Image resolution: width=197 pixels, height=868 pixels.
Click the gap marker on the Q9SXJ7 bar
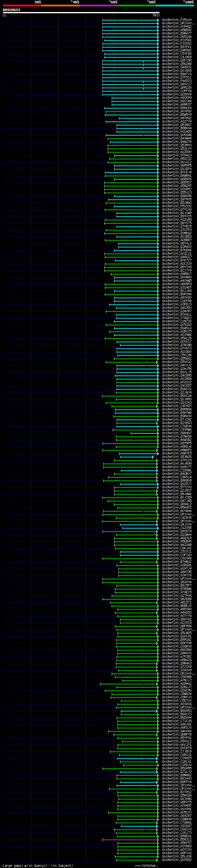(x=143, y=85)
